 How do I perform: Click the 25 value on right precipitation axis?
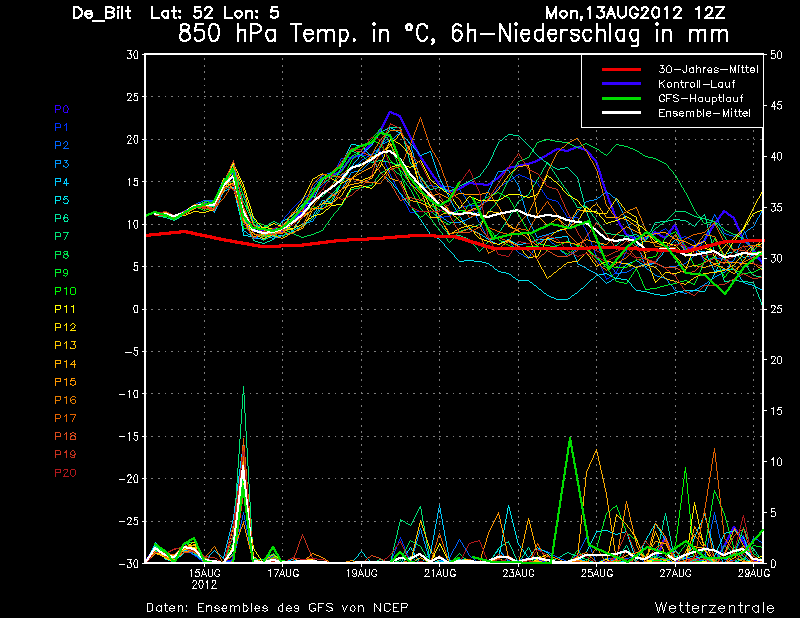(x=776, y=309)
